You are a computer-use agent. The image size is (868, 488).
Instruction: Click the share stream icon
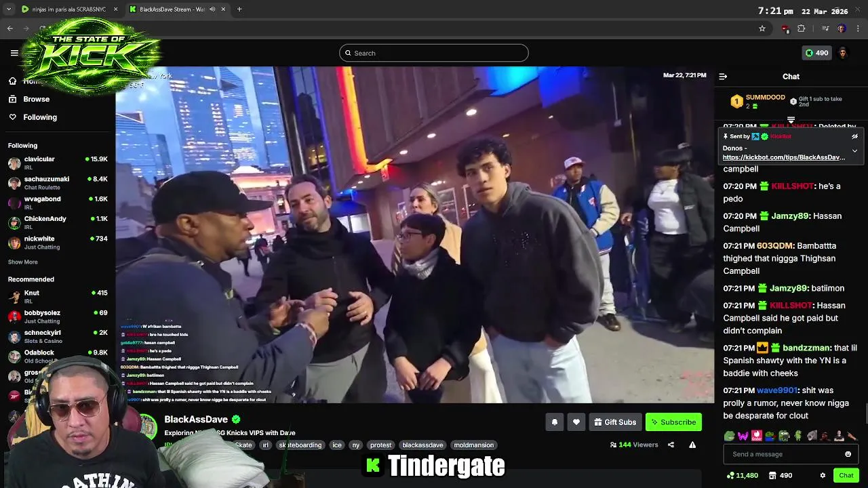(671, 445)
